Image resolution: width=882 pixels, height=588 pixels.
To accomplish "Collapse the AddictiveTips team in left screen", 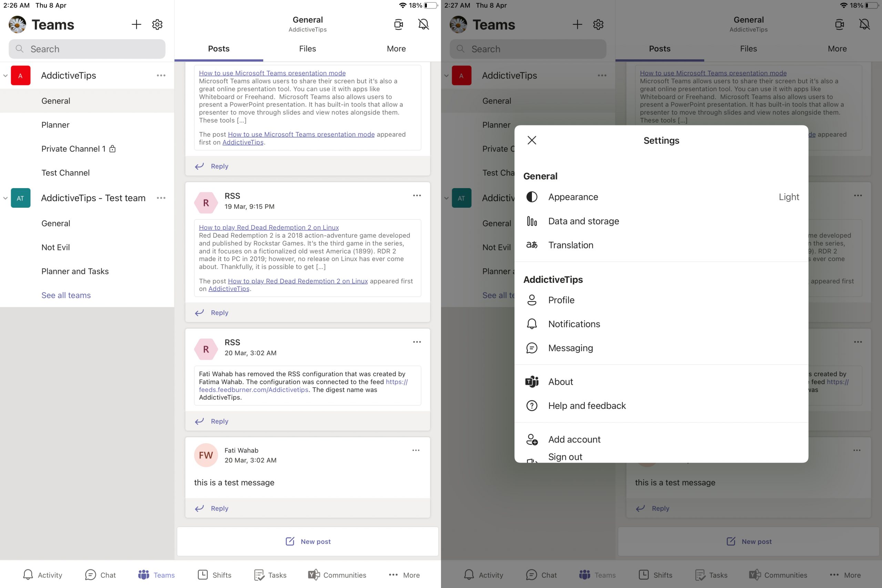I will [5, 75].
